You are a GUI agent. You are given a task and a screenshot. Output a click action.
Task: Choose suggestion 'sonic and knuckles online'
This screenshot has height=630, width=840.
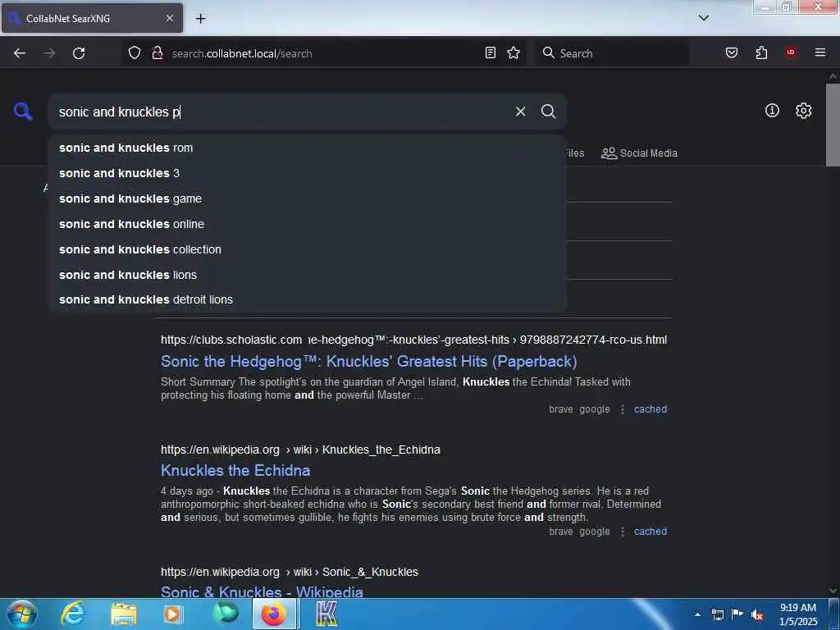(x=307, y=224)
